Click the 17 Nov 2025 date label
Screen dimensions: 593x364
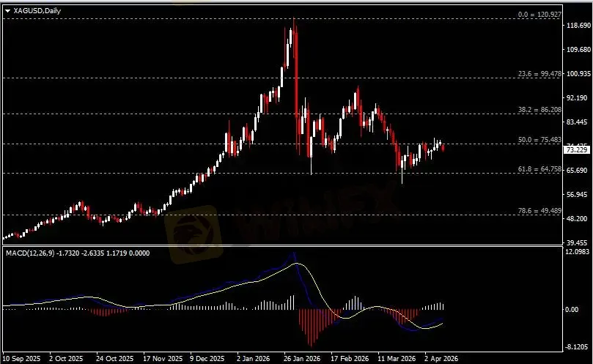click(163, 358)
